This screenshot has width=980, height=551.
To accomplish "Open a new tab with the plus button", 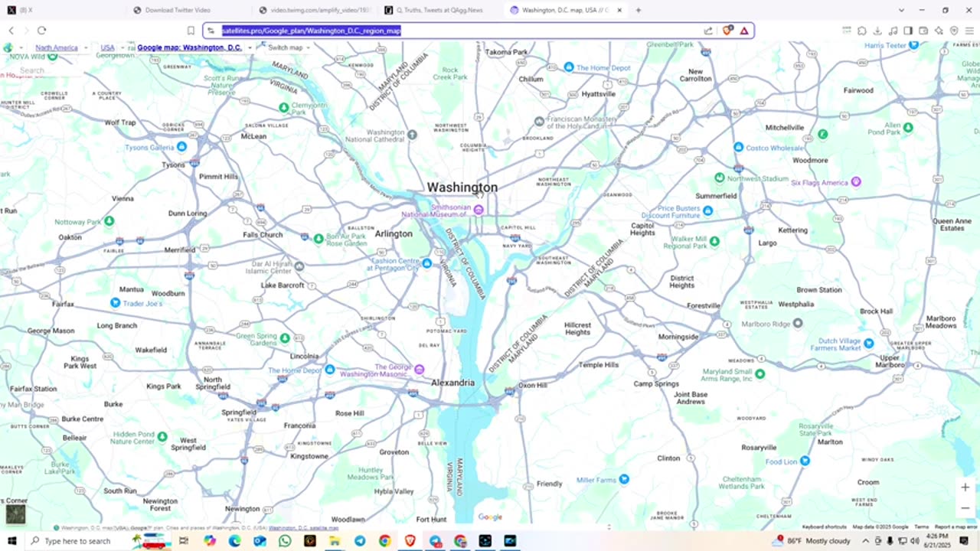I will point(639,10).
